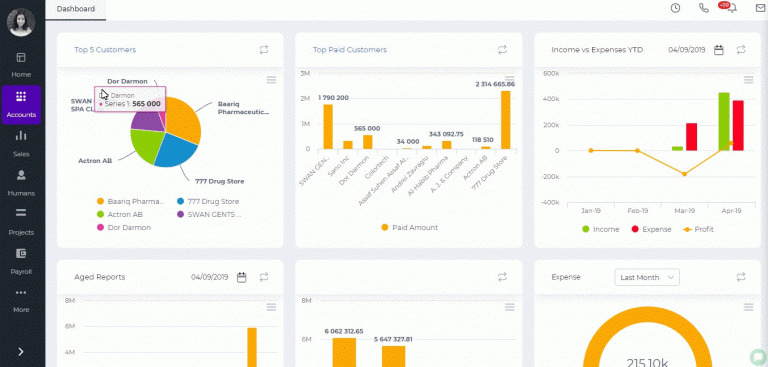Click the Top 5 Customers title link
The width and height of the screenshot is (768, 367).
[x=105, y=49]
